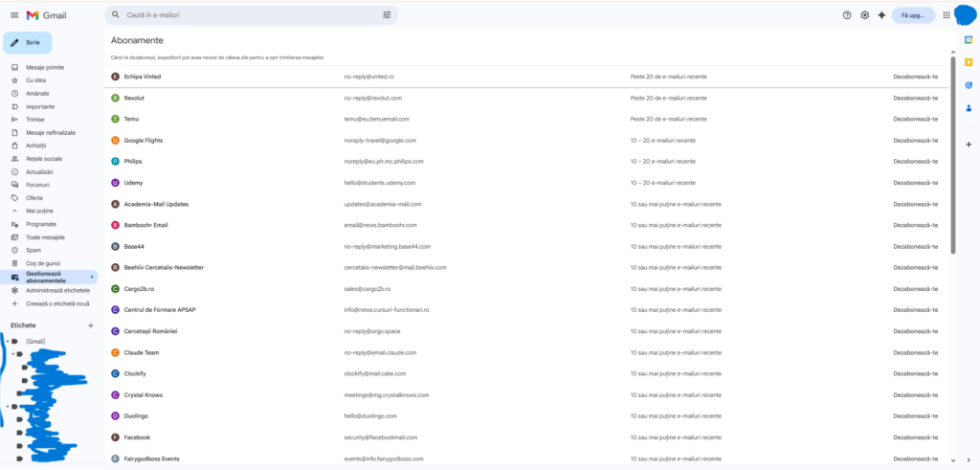Open the hamburger main menu

point(13,15)
